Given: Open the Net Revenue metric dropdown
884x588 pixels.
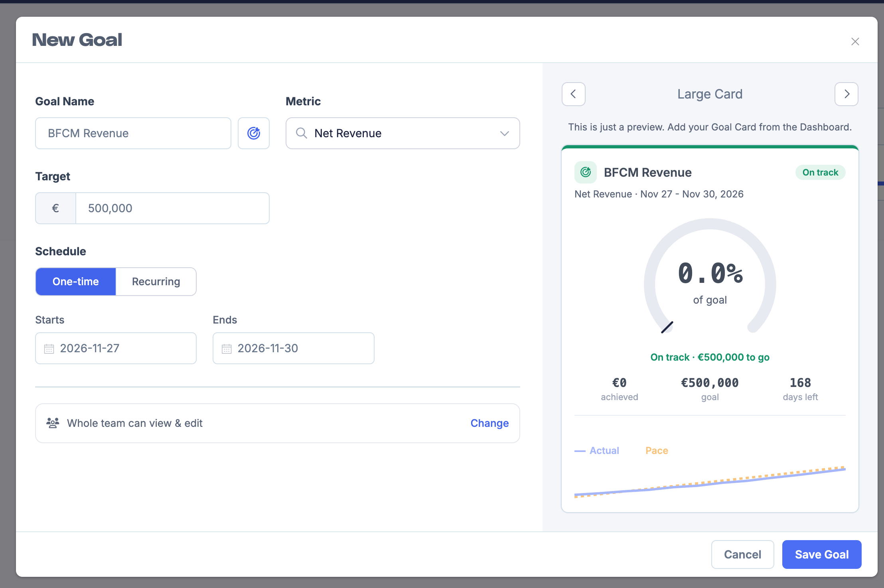Looking at the screenshot, I should [403, 133].
